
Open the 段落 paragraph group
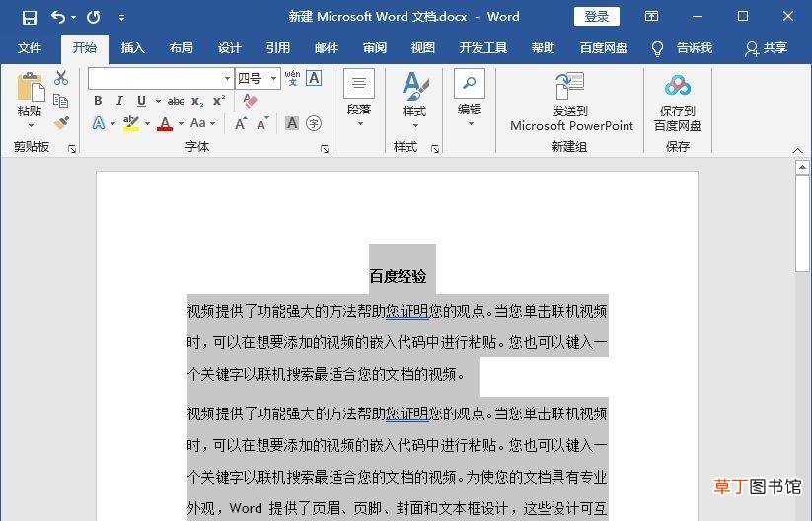tap(359, 100)
